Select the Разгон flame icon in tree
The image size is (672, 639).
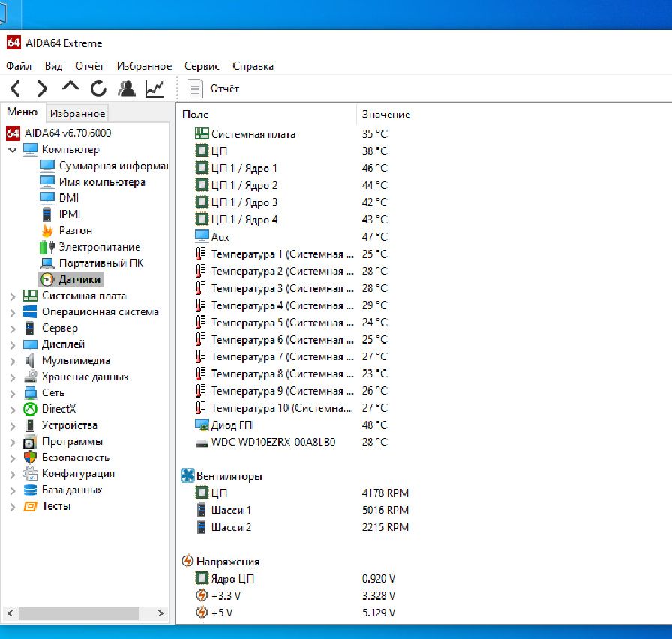(47, 230)
